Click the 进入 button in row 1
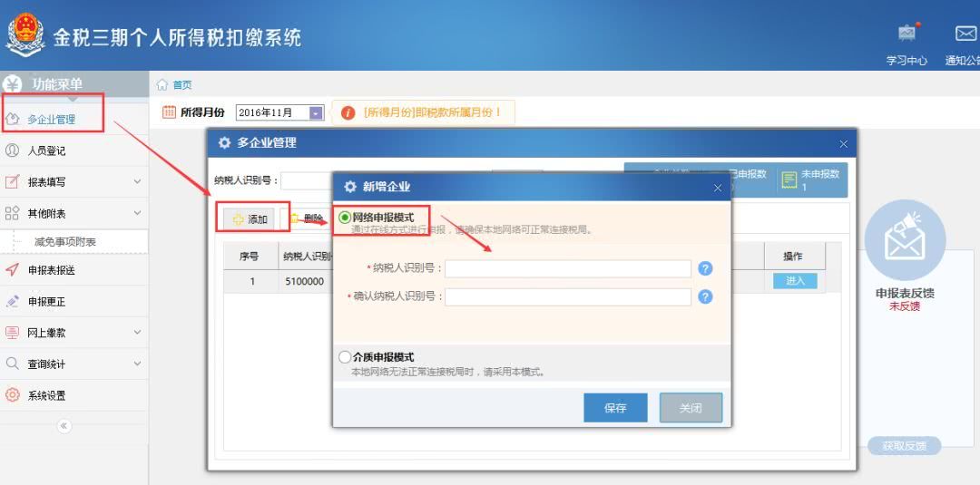The width and height of the screenshot is (980, 485). [795, 281]
